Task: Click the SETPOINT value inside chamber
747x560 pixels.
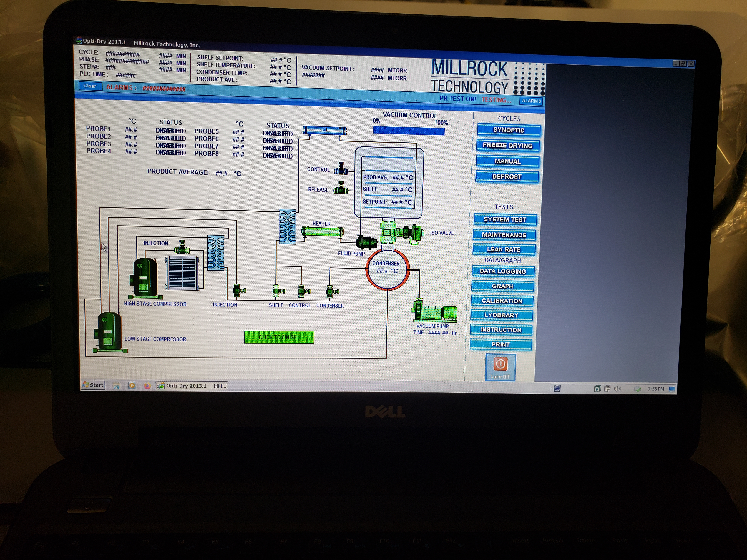Action: click(397, 202)
